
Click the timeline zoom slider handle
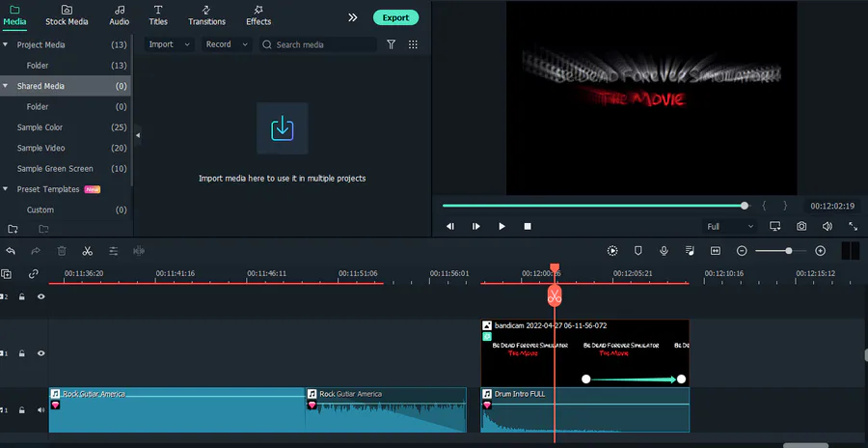(x=788, y=251)
